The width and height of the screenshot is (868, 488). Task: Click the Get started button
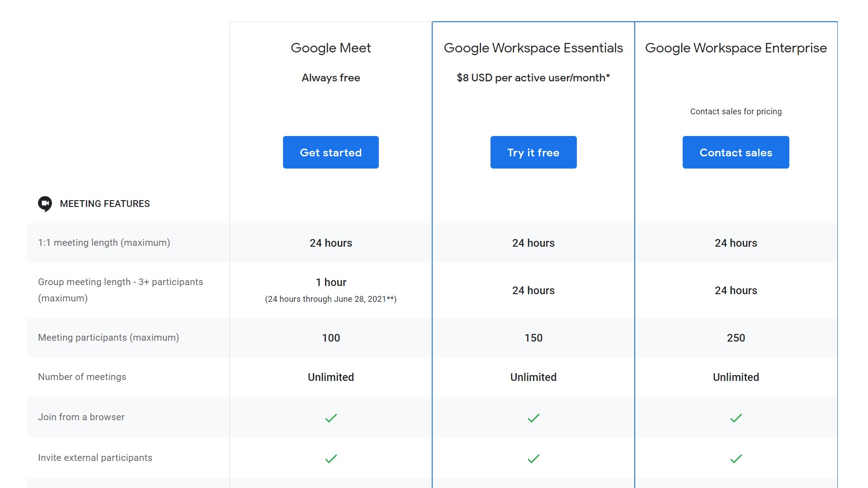[330, 152]
